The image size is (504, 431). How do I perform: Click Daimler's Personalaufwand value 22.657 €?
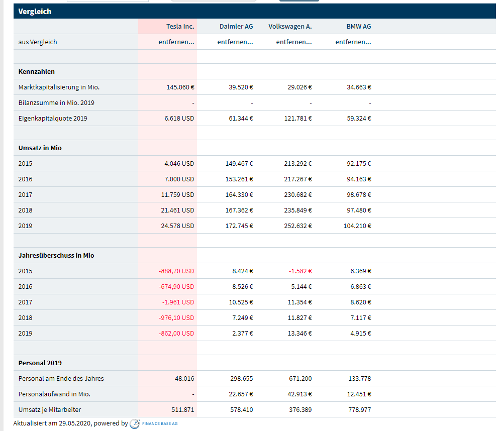(241, 394)
